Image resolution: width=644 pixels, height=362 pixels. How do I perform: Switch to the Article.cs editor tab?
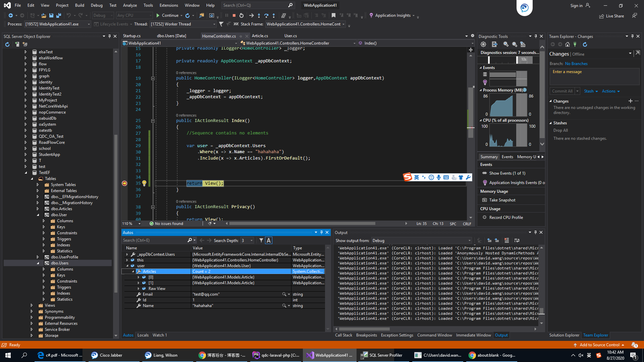point(260,36)
